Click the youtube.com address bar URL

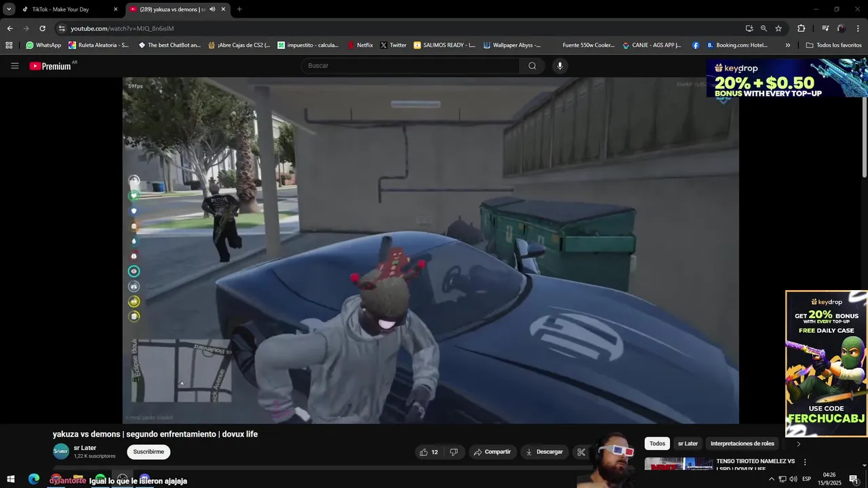122,28
